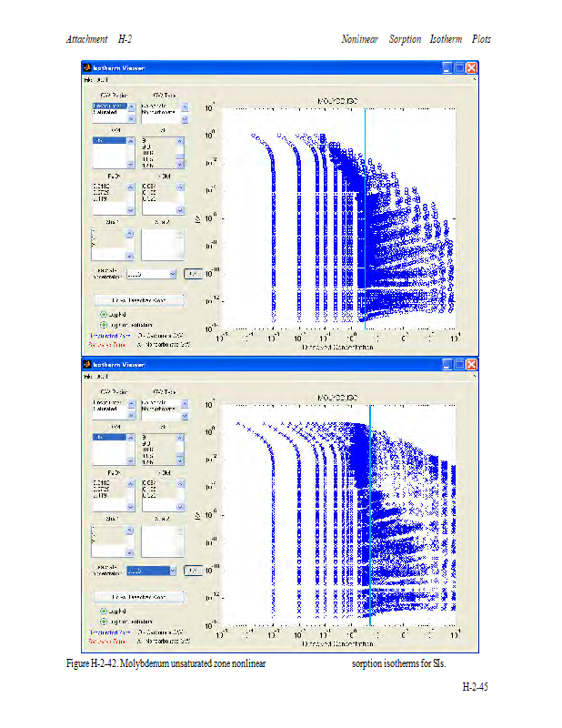This screenshot has width=562, height=728.
Task: Open the File menu in bottom window
Action: [88, 376]
